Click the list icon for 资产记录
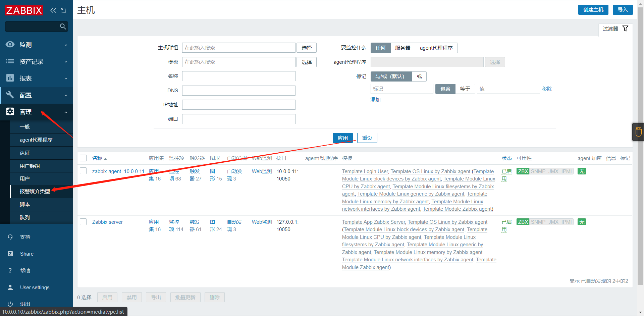The height and width of the screenshot is (316, 644). [x=10, y=61]
